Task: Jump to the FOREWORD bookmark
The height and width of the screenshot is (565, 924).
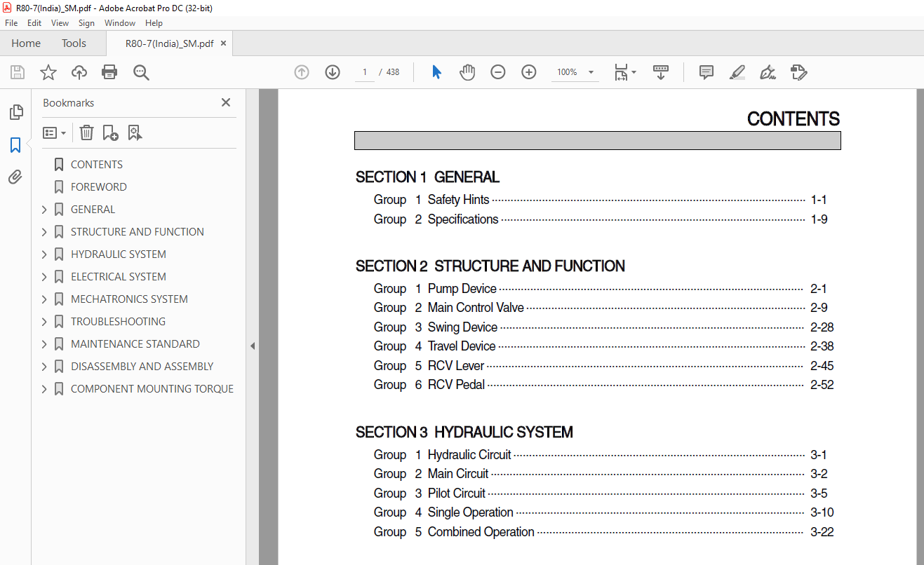Action: click(99, 187)
